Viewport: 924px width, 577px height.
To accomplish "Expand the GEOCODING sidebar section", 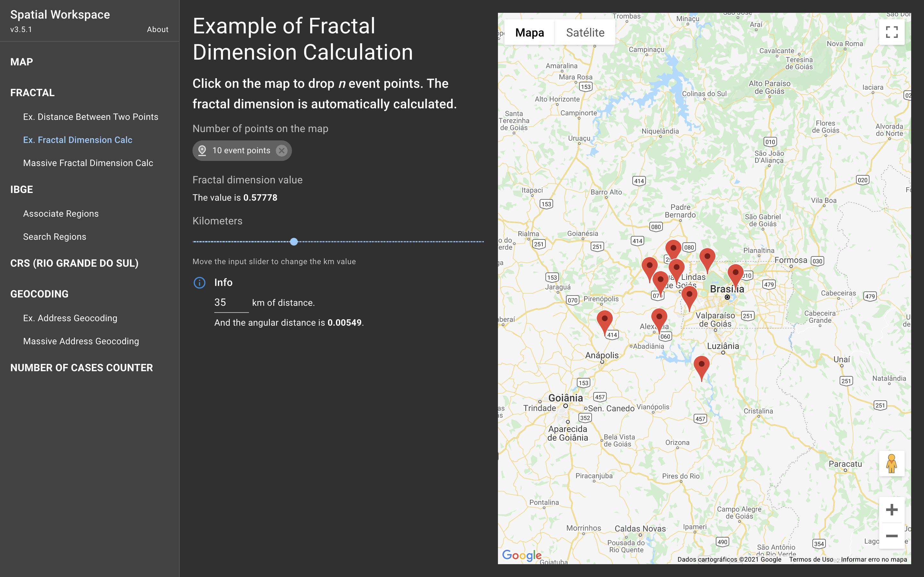I will (x=39, y=294).
